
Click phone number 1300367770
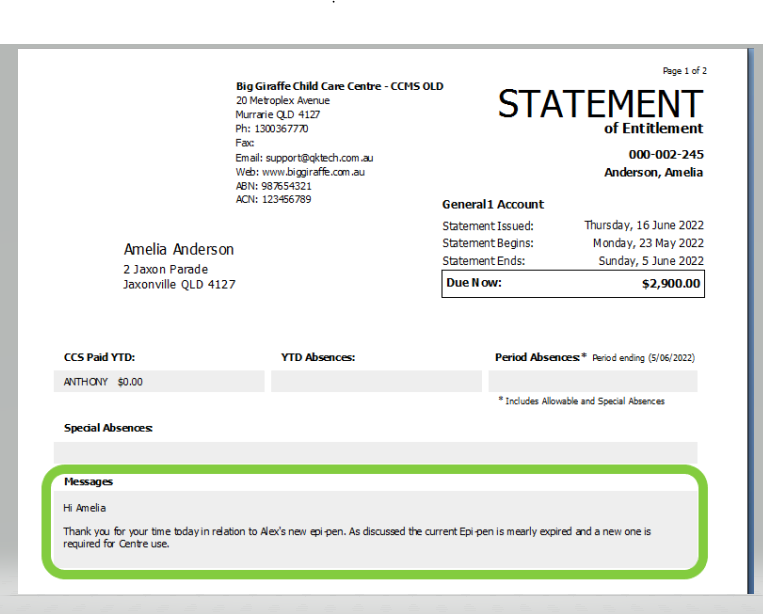(281, 128)
